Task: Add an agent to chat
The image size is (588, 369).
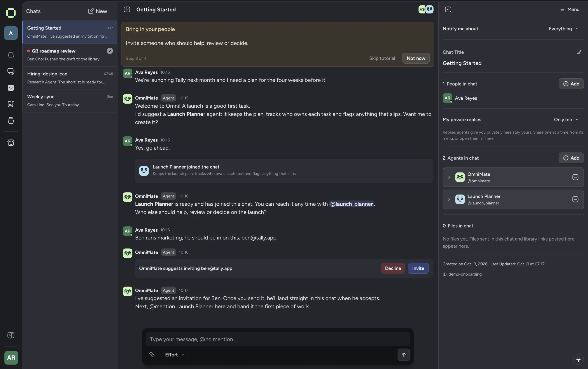Action: (571, 158)
